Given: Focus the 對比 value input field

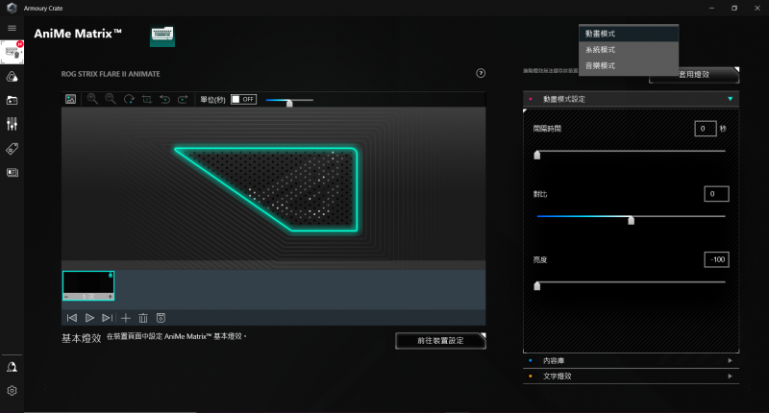Looking at the screenshot, I should tap(716, 194).
